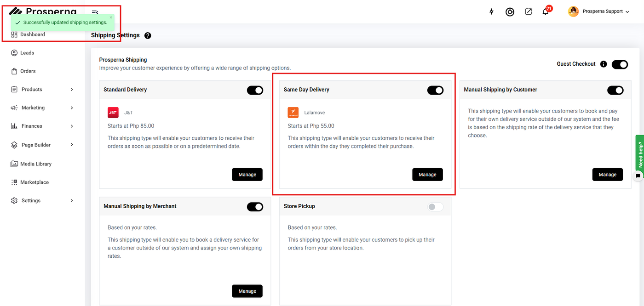Click Manage for Manual Shipping by Merchant
The image size is (644, 306).
pos(247,291)
